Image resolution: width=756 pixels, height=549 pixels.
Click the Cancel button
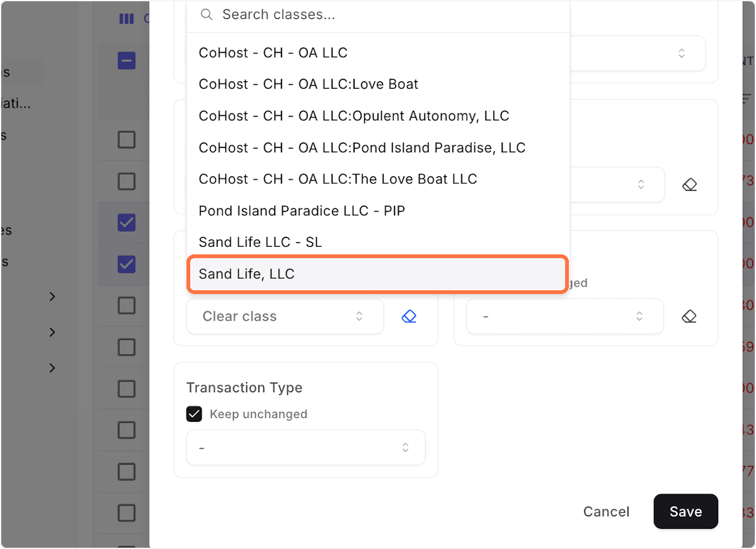click(x=605, y=511)
